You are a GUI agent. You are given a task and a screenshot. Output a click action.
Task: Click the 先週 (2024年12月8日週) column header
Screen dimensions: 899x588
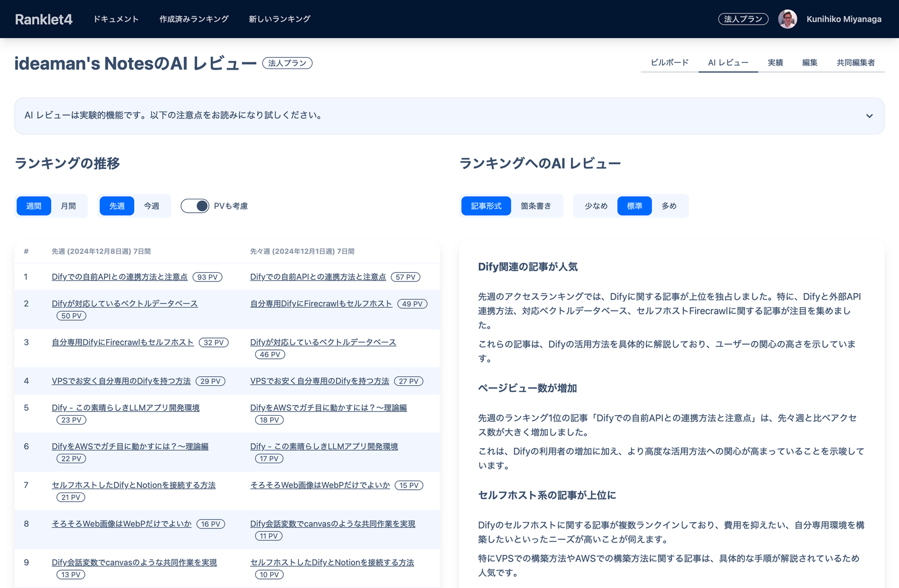(101, 252)
